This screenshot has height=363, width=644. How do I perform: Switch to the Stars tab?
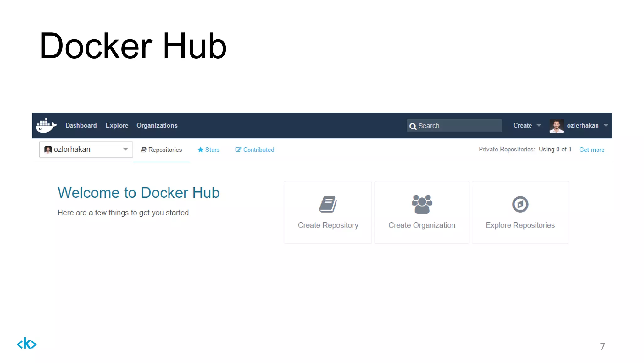click(208, 150)
